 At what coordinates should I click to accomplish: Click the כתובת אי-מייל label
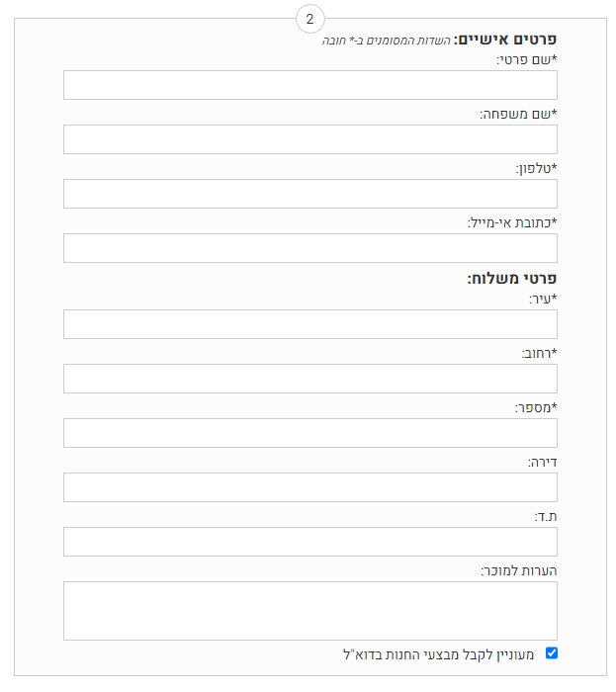[512, 222]
